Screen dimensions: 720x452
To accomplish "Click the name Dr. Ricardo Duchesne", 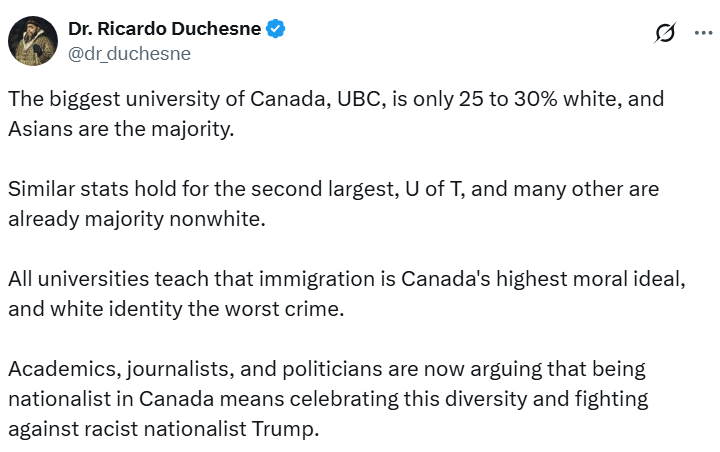I will click(163, 30).
